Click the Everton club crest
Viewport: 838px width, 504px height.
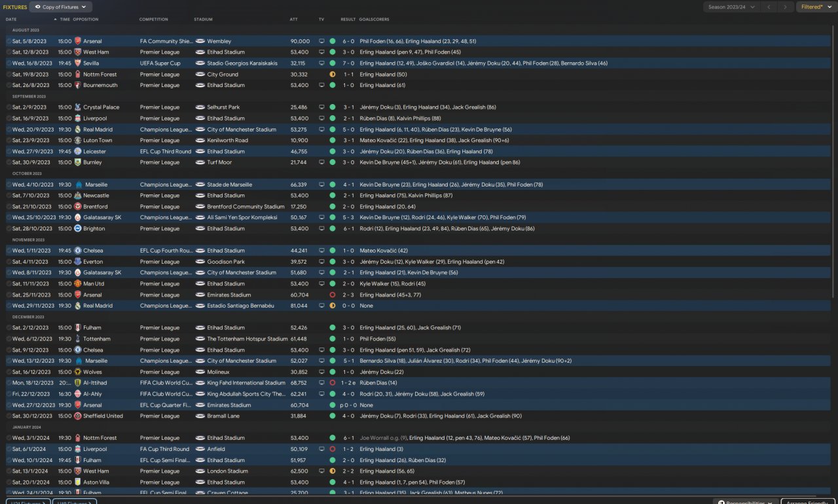78,262
